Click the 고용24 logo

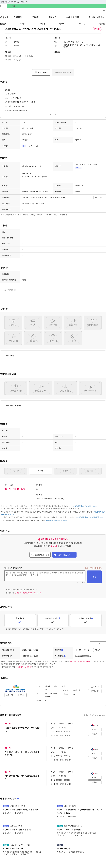pyautogui.click(x=4, y=17)
